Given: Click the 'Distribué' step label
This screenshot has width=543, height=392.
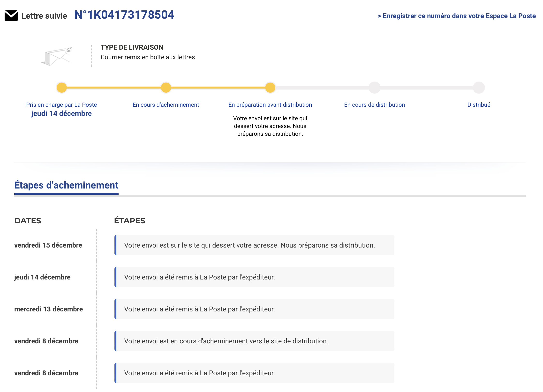Looking at the screenshot, I should [479, 105].
